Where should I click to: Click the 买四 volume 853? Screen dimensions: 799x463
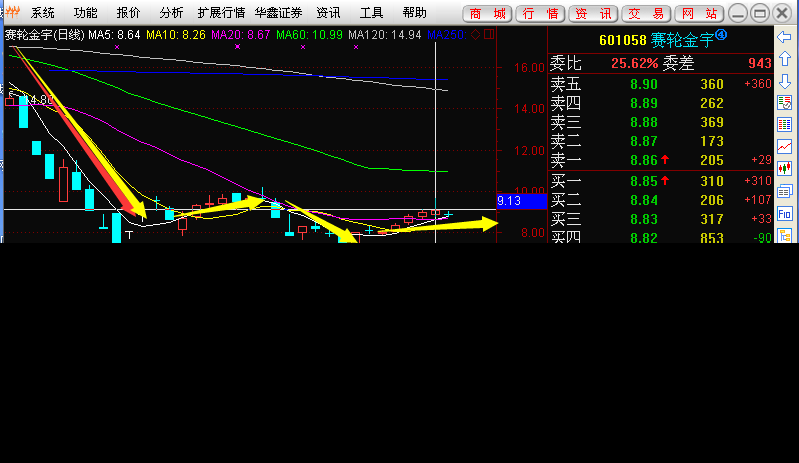coord(712,238)
